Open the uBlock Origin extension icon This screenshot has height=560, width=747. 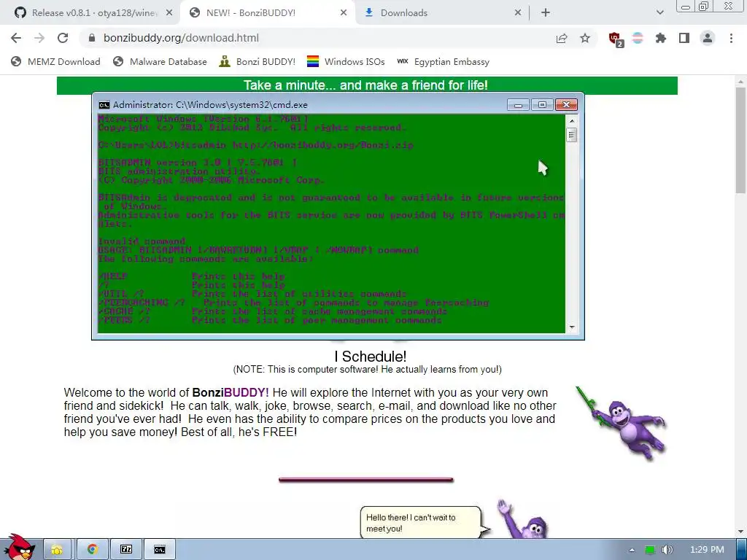tap(616, 39)
